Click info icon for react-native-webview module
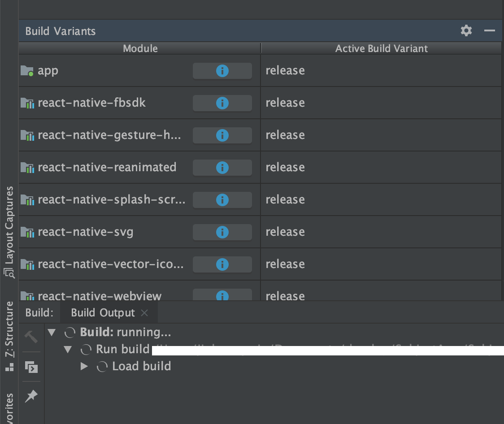 [x=222, y=295]
